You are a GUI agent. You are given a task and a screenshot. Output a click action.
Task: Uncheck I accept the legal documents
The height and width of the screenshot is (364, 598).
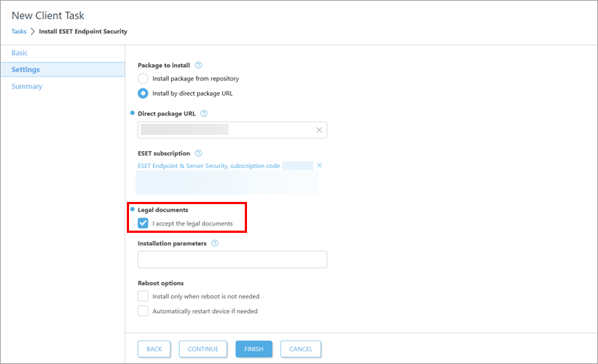[143, 223]
